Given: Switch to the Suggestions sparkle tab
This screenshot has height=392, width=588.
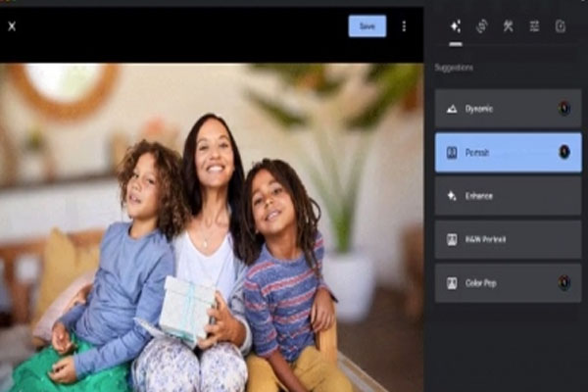Looking at the screenshot, I should pos(456,26).
